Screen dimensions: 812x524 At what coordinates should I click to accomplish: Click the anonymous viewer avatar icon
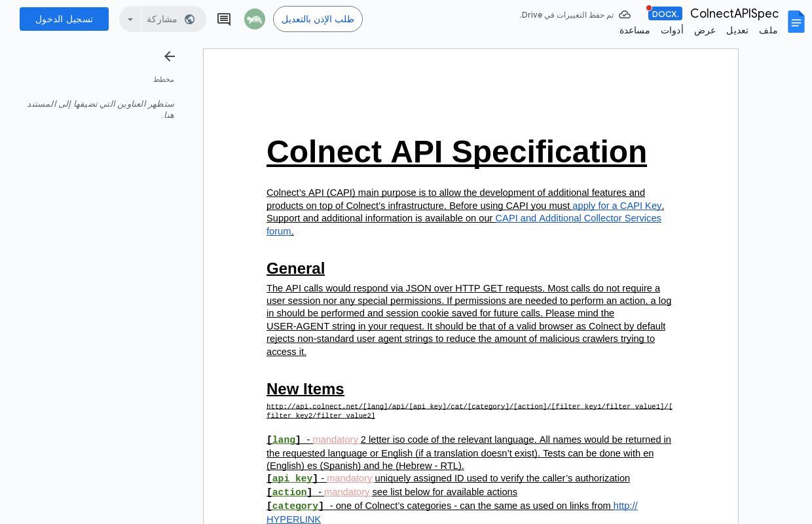point(255,19)
